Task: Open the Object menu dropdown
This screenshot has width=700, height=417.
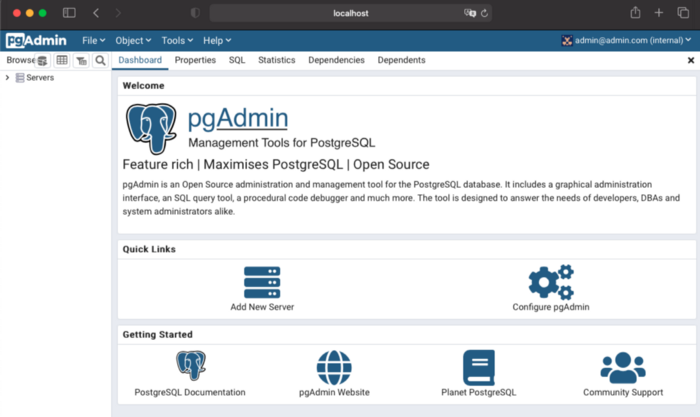Action: (133, 41)
